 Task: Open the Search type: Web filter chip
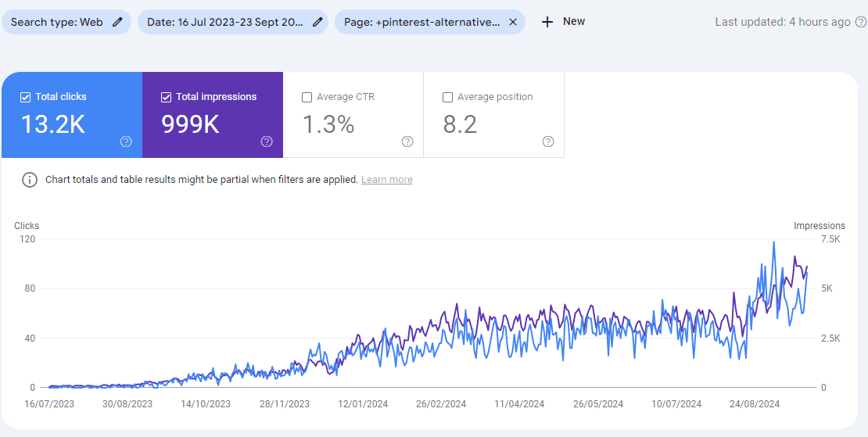pos(57,22)
